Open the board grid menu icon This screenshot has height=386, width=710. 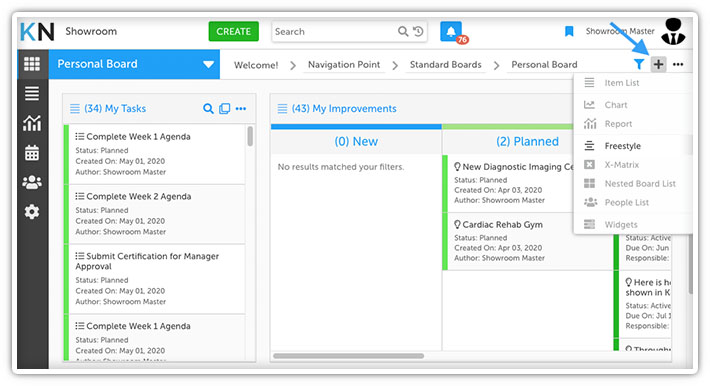click(x=32, y=64)
